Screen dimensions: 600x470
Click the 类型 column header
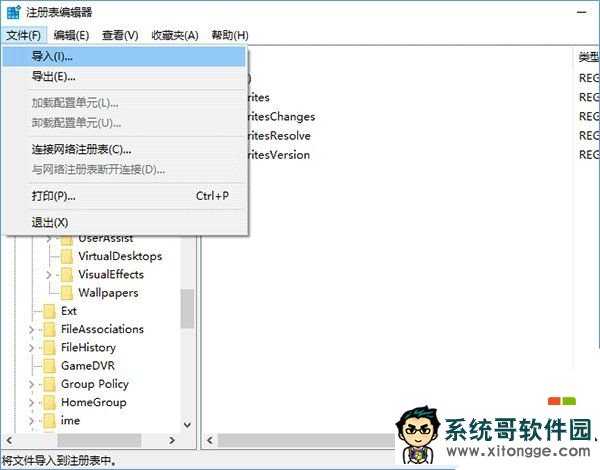(587, 57)
